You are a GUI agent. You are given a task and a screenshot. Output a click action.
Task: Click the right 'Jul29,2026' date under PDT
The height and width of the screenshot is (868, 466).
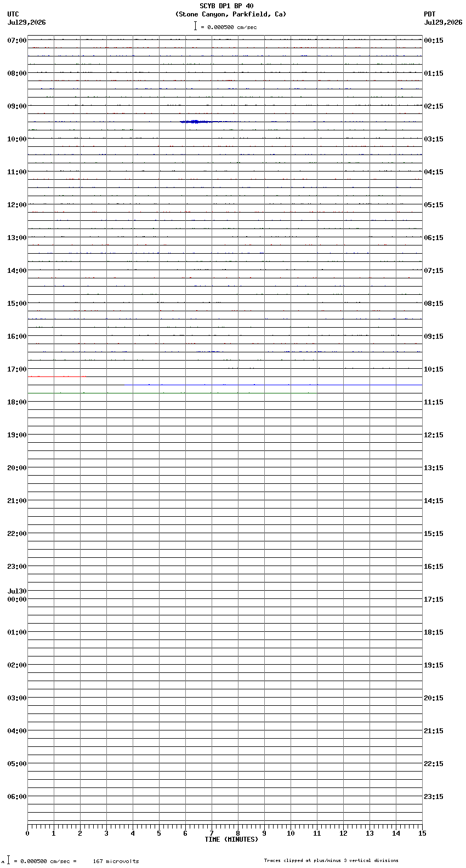[443, 22]
